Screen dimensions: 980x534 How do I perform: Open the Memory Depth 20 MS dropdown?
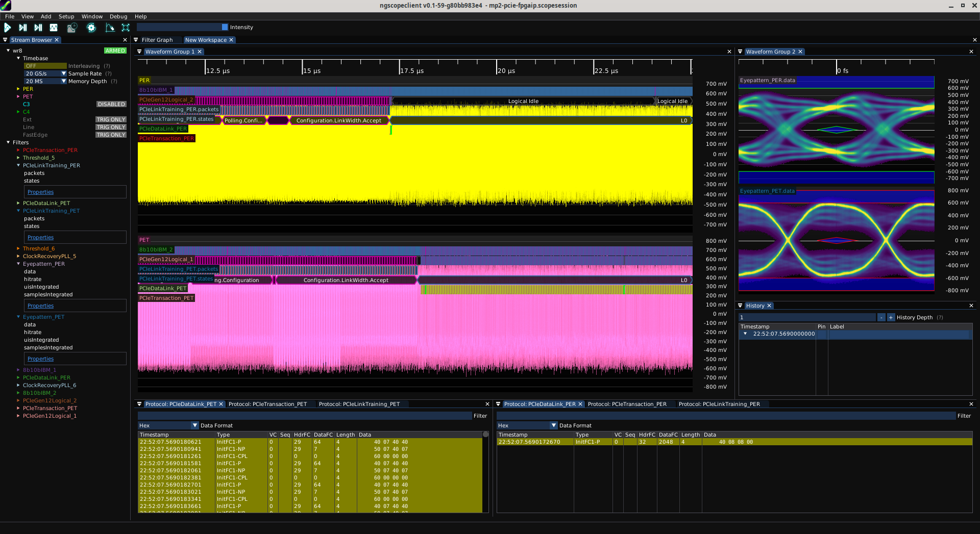coord(45,81)
